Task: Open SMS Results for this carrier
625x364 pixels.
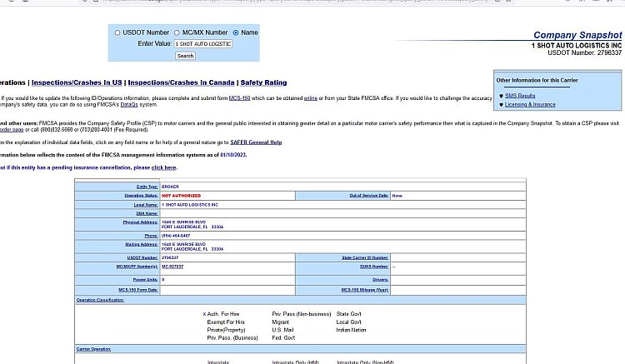Action: 520,96
